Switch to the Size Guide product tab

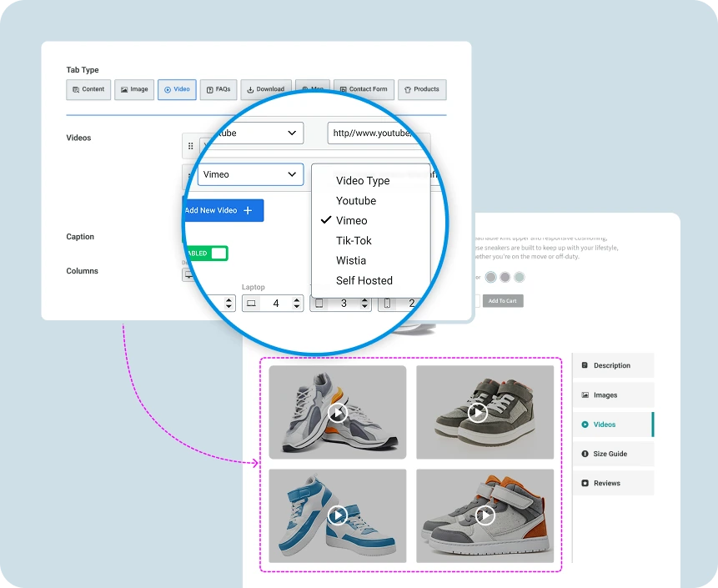tap(612, 454)
